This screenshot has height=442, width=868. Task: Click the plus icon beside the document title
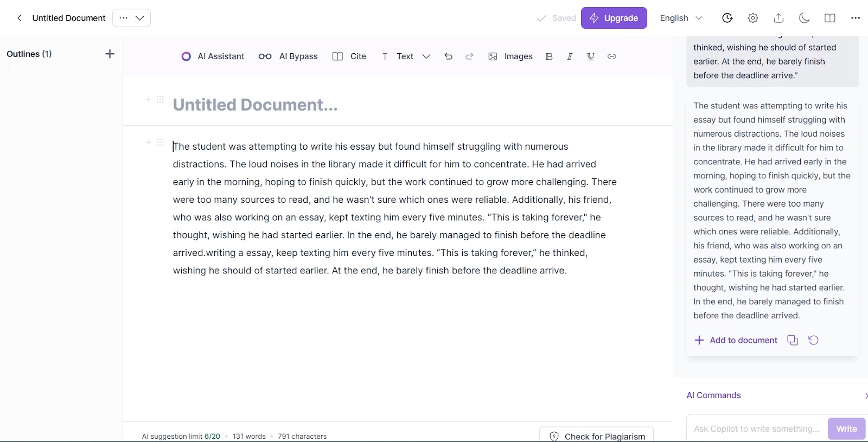click(x=148, y=99)
